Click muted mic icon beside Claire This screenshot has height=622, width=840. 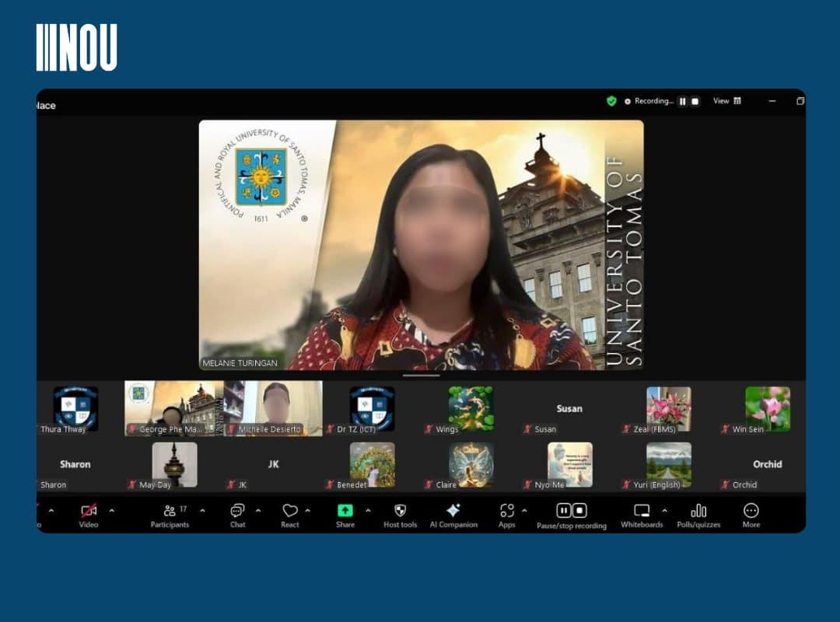tap(429, 485)
